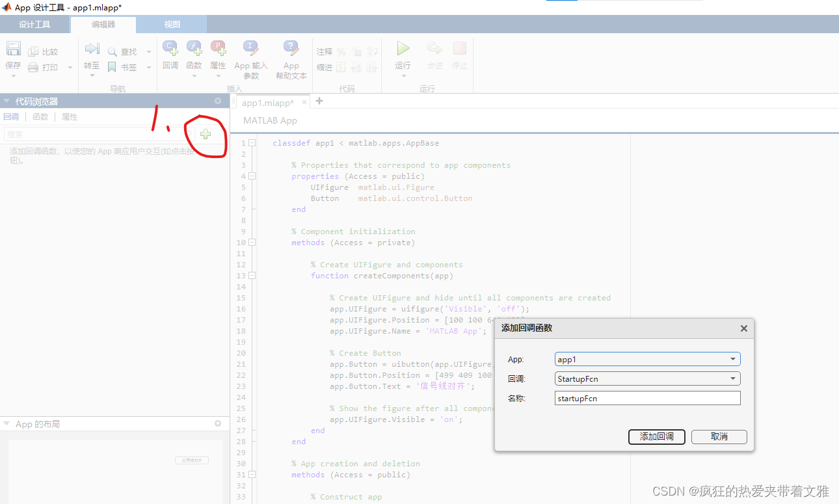Fold the properties block at line 4

(x=252, y=176)
